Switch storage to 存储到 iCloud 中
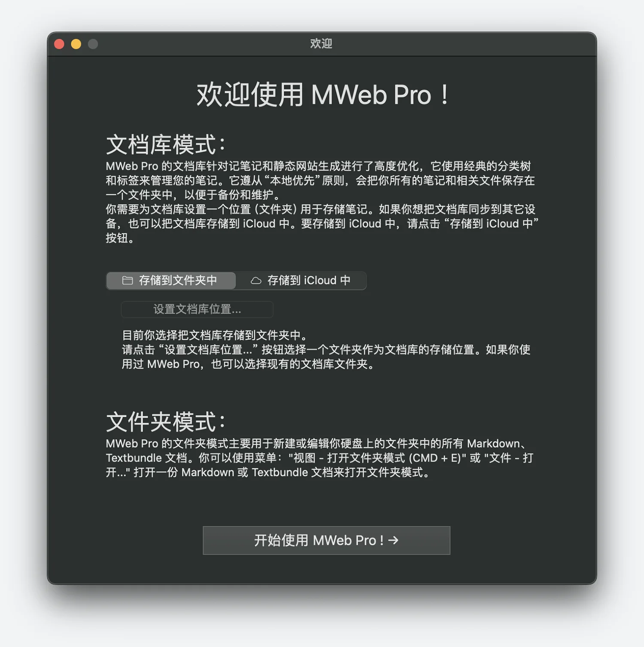The height and width of the screenshot is (647, 644). coord(301,281)
